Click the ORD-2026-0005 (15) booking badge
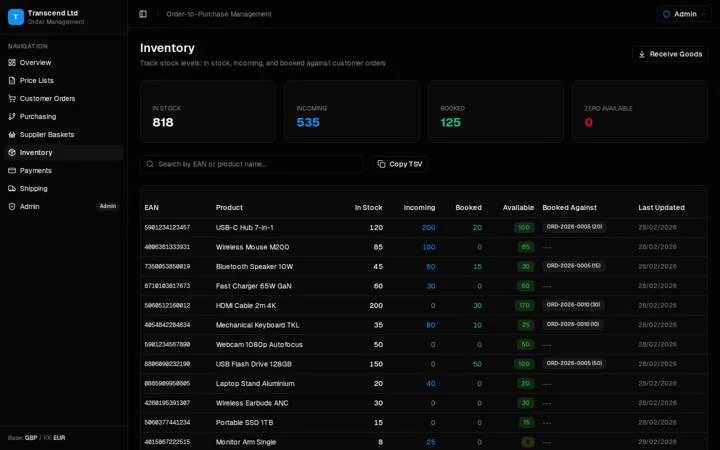Viewport: 720px width, 450px height. [x=574, y=266]
